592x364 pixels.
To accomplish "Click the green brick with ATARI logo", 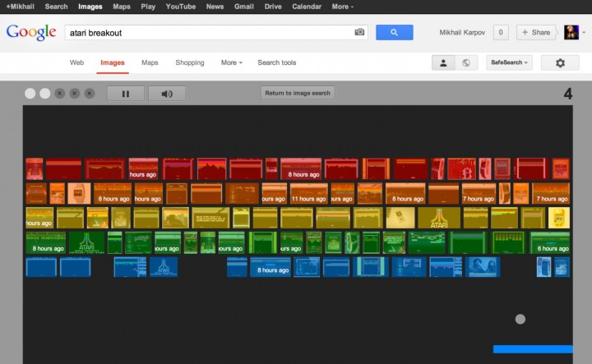I will pos(86,242).
